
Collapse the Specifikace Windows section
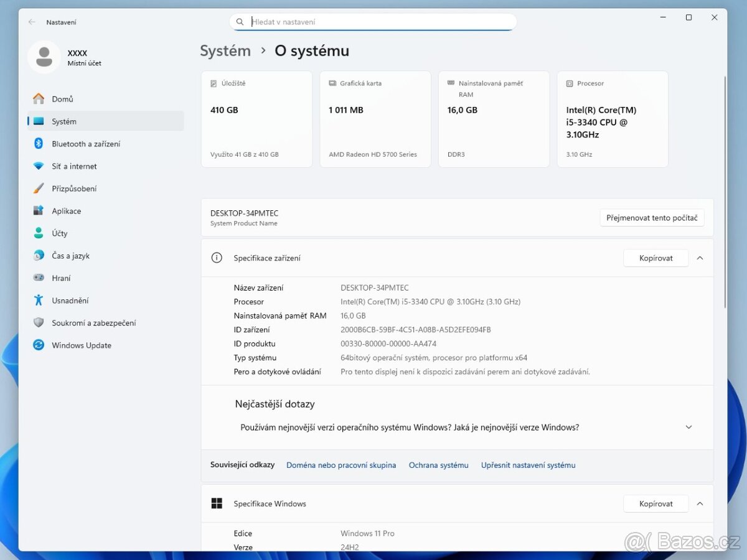point(700,503)
